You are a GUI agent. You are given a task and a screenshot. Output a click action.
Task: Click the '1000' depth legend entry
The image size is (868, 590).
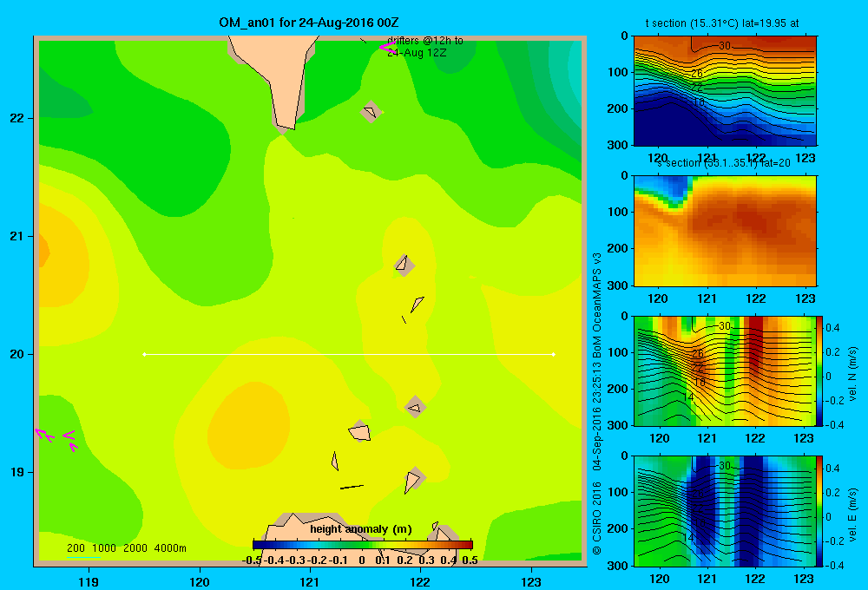[104, 548]
